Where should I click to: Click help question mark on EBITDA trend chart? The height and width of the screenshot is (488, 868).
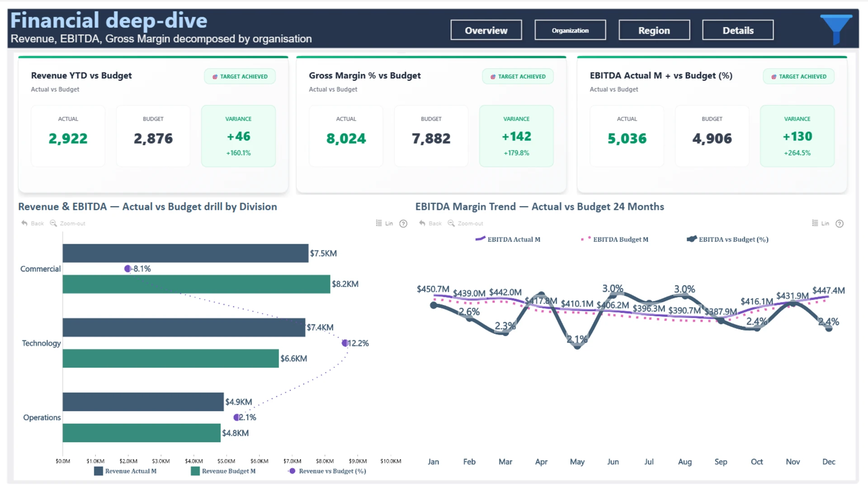point(840,224)
